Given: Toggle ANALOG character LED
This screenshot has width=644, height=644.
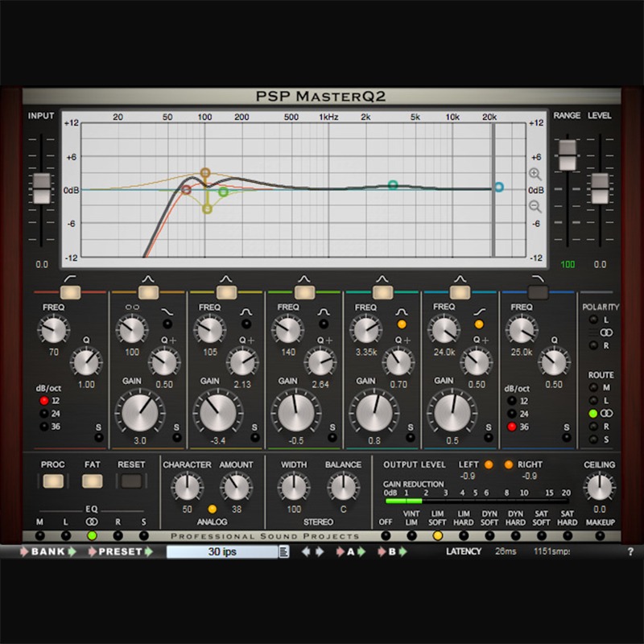Looking at the screenshot, I should [x=213, y=509].
